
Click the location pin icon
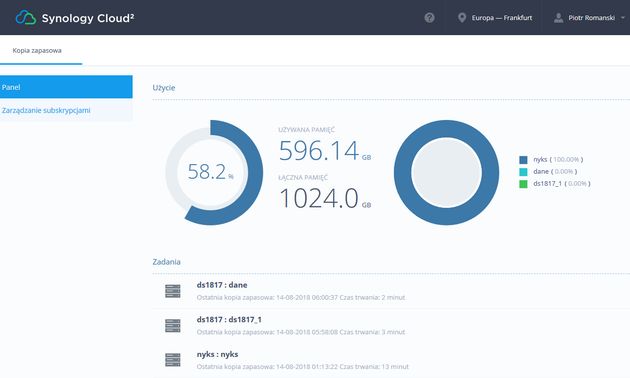pos(462,18)
